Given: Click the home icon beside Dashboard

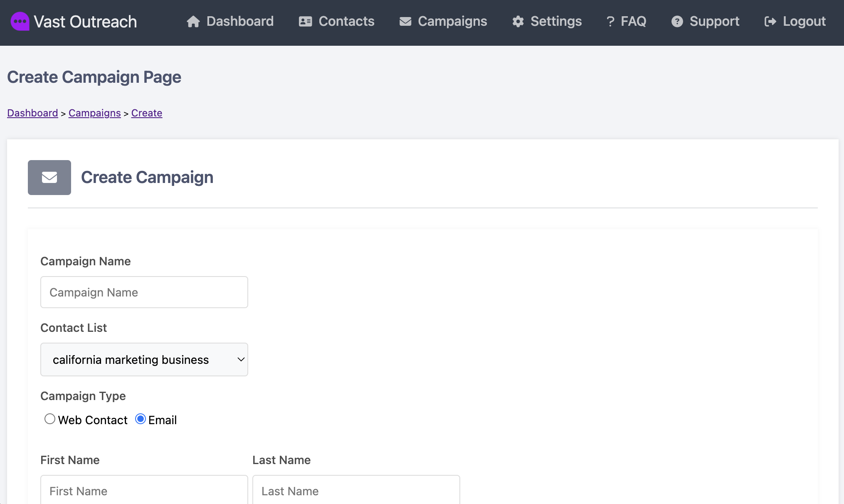Looking at the screenshot, I should pyautogui.click(x=193, y=22).
